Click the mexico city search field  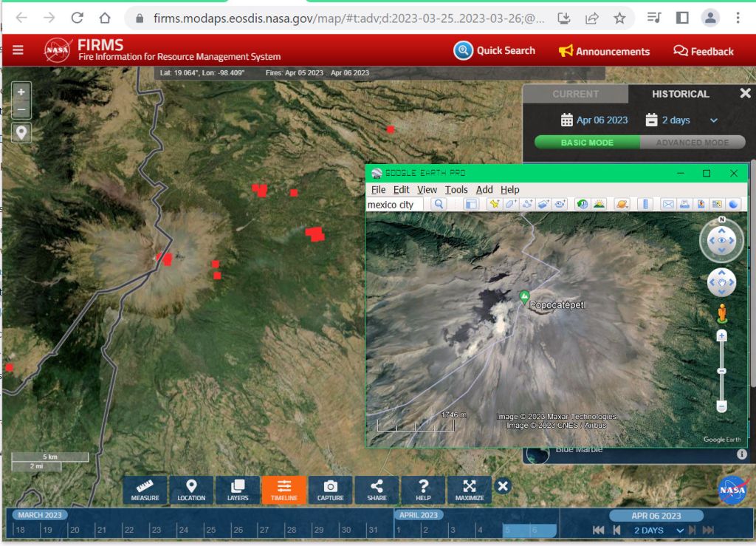tap(395, 204)
